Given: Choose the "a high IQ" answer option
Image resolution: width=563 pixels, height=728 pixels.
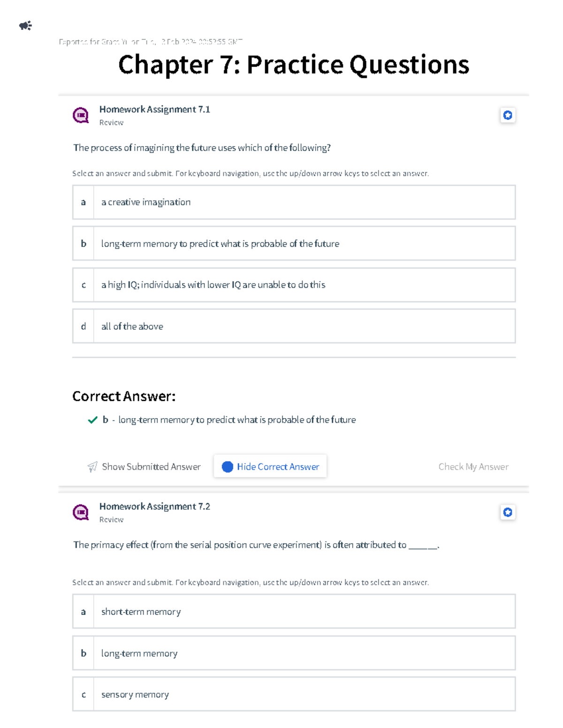Looking at the screenshot, I should [294, 285].
